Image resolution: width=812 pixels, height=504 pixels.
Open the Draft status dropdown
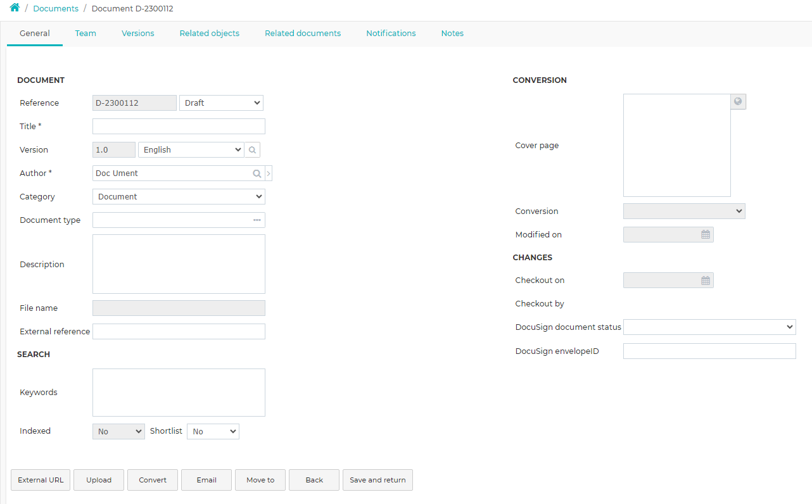(x=221, y=103)
